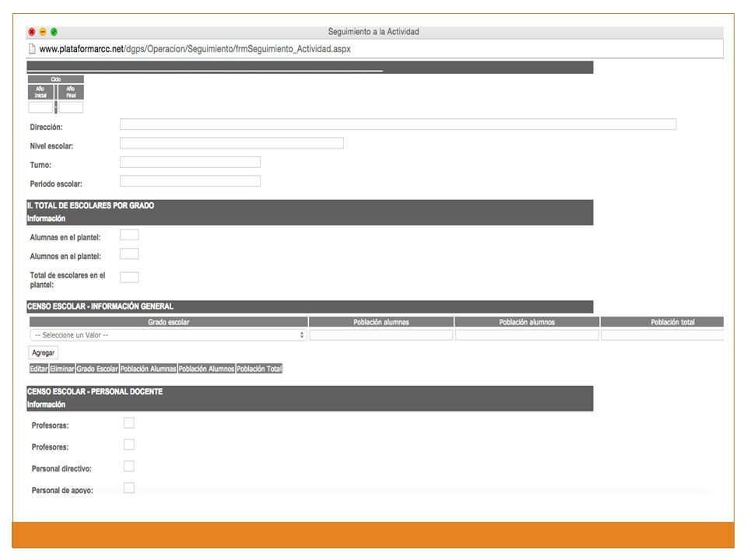Image resolution: width=747 pixels, height=560 pixels.
Task: Click the 'Población alumnas' table header
Action: [x=381, y=322]
